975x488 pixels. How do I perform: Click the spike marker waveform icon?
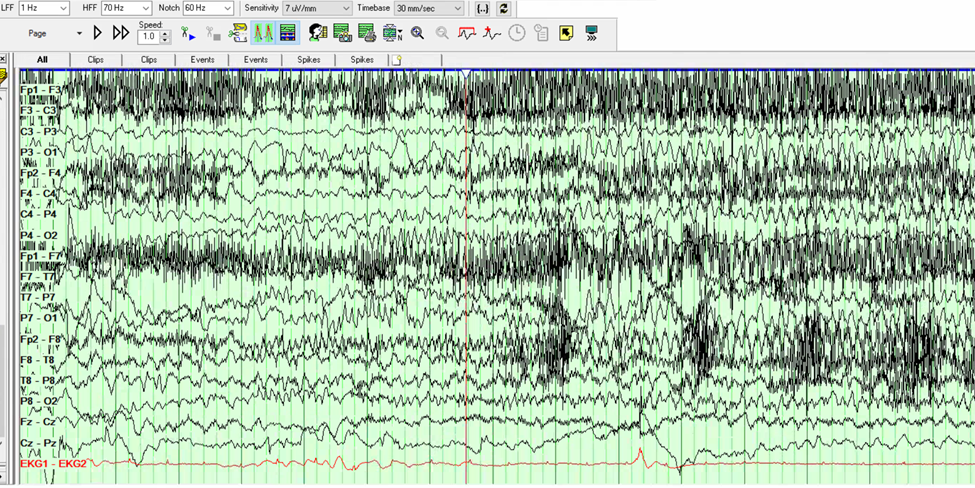[491, 33]
